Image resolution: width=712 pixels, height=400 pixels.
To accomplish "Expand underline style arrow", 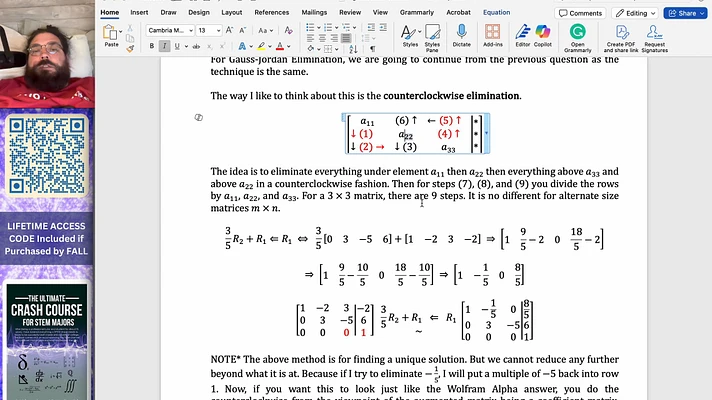I will [186, 46].
